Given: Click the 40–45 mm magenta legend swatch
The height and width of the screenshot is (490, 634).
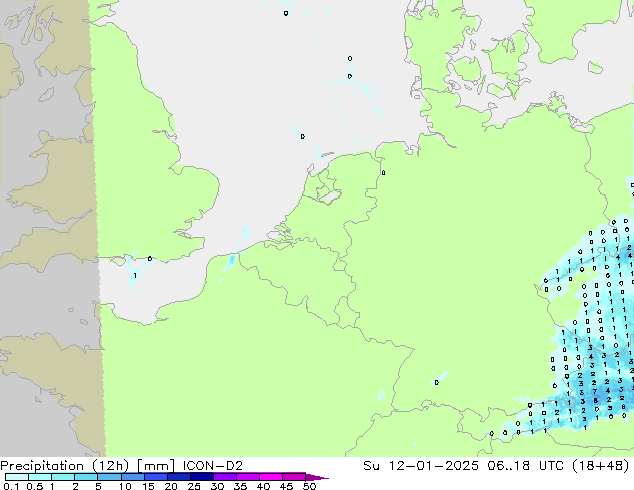Looking at the screenshot, I should (x=271, y=477).
